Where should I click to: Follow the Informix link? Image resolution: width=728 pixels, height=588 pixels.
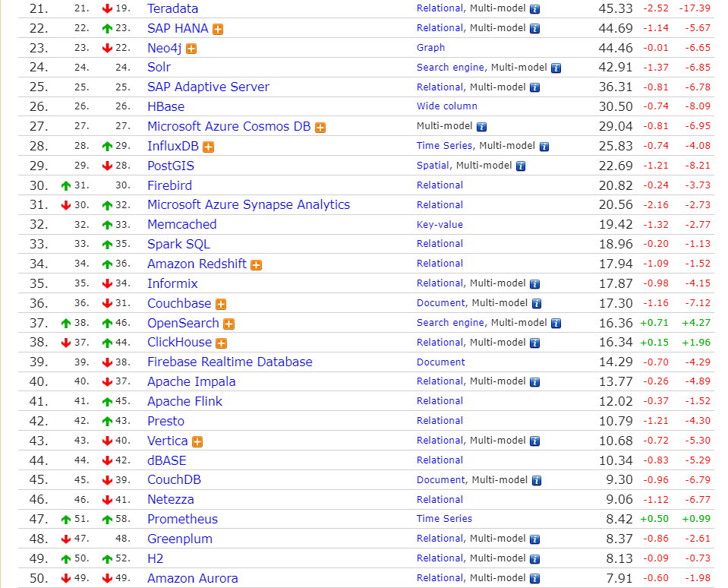(x=172, y=283)
